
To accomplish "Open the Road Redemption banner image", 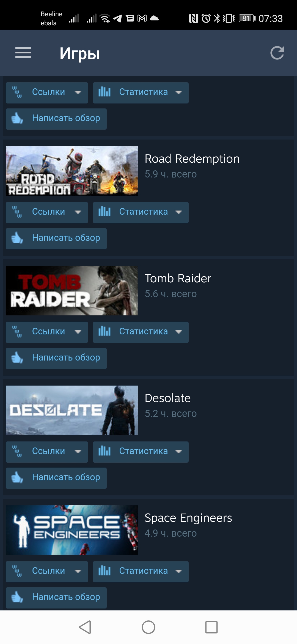I will [72, 171].
